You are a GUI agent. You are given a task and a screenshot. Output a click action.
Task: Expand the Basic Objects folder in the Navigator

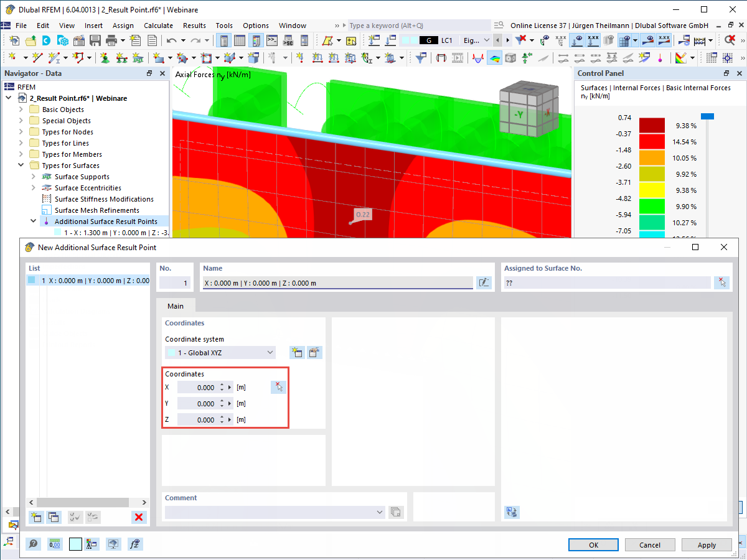tap(22, 109)
